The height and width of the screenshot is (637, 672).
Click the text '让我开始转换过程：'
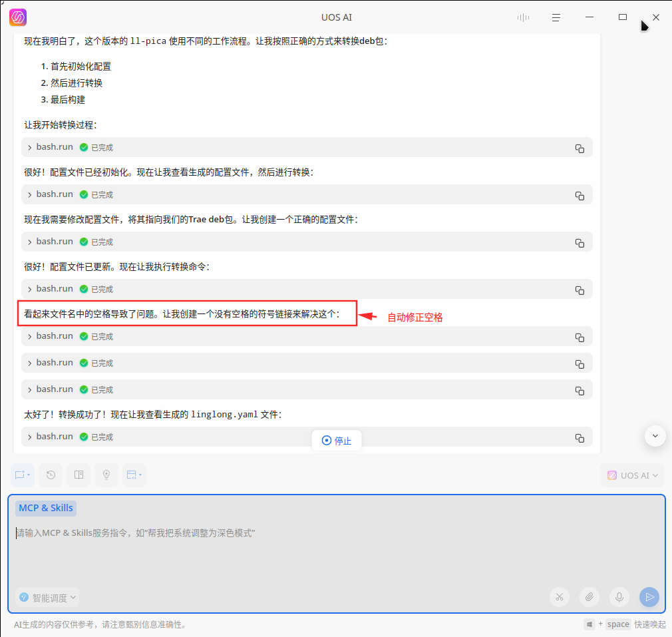tap(61, 125)
